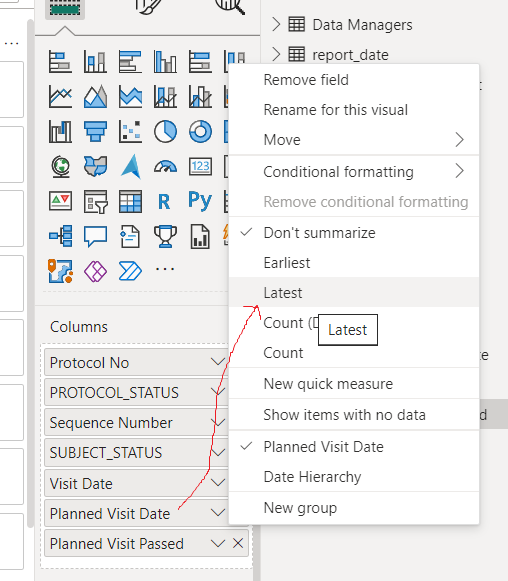Select Latest summarization
508x581 pixels.
tap(354, 293)
